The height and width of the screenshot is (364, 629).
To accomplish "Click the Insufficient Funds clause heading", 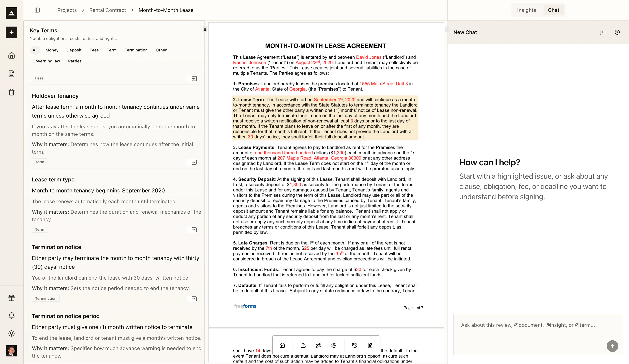I will 255,269.
